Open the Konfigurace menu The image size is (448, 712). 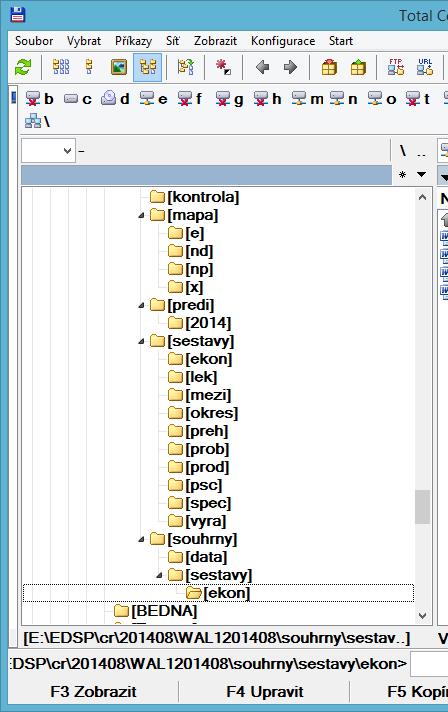283,41
